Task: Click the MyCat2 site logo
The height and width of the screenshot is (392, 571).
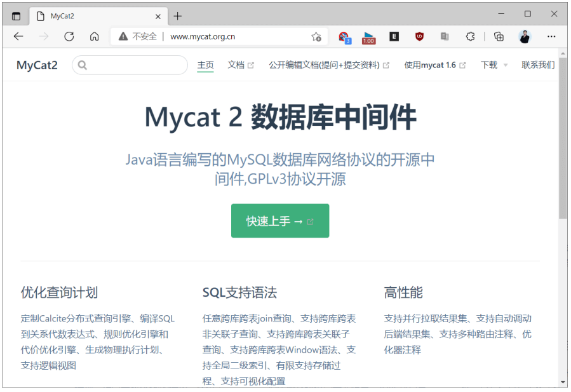Action: click(x=37, y=65)
